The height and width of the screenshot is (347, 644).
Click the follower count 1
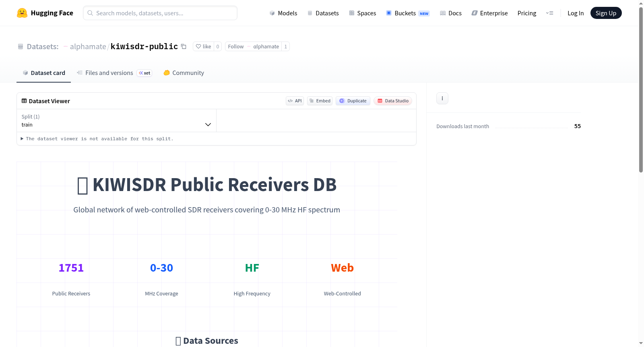(286, 46)
